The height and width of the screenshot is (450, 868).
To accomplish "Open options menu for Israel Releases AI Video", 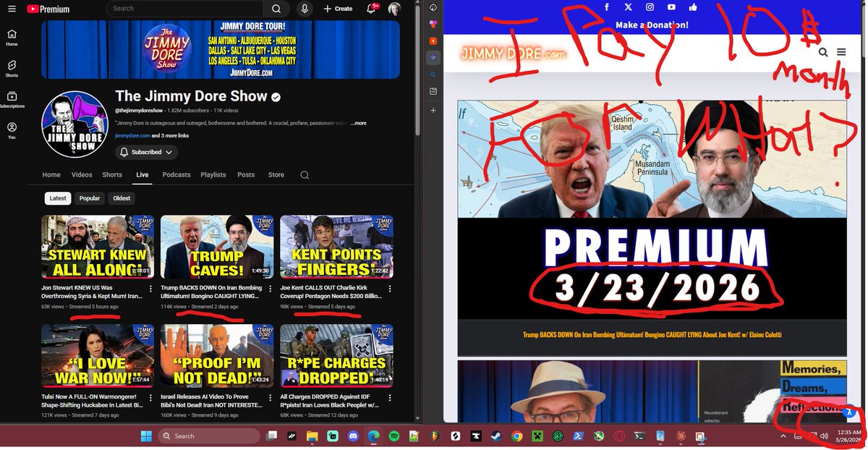I will [x=269, y=398].
